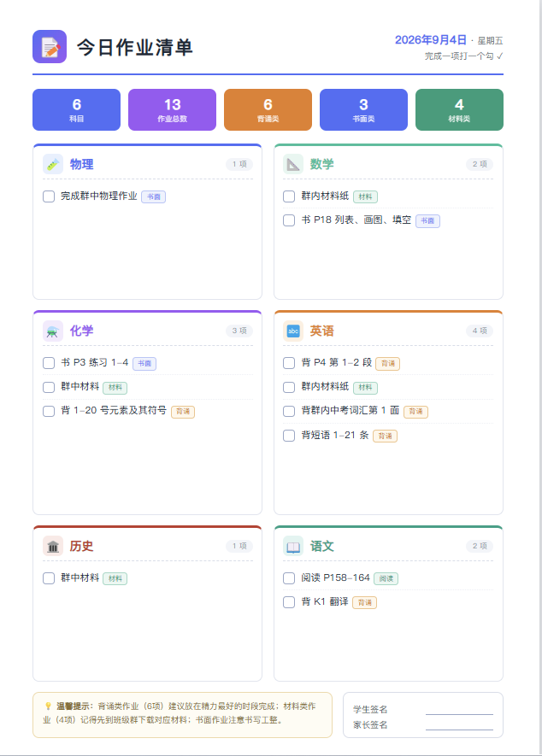
Task: Tick the 历史 群中材料 checkbox
Action: [x=49, y=578]
